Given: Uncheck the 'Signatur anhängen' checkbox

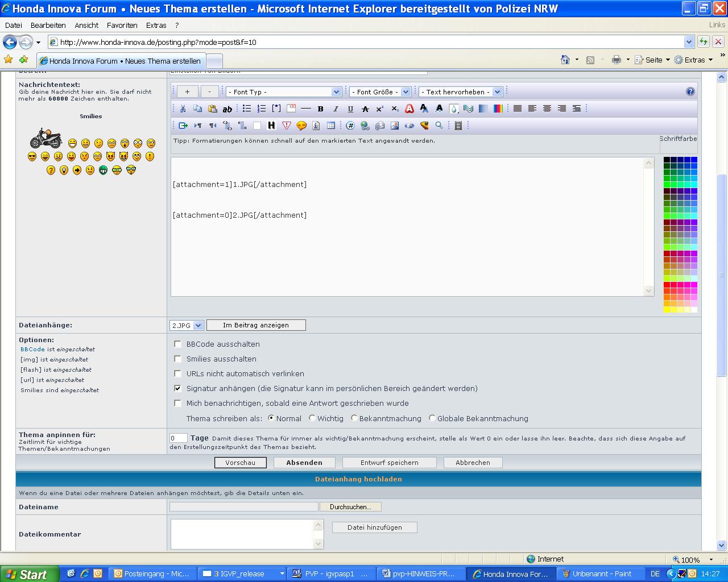Looking at the screenshot, I should (x=178, y=388).
